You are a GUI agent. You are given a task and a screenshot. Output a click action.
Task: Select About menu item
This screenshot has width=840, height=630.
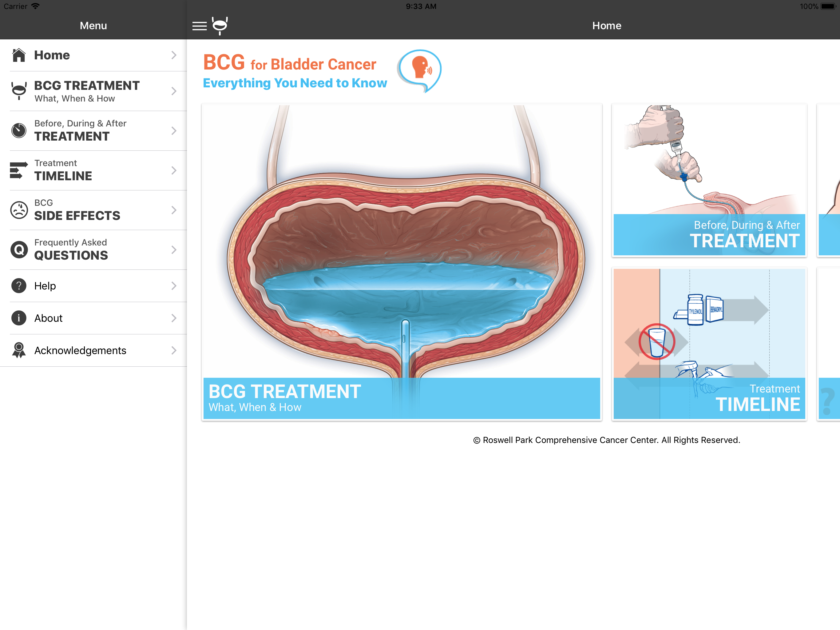tap(93, 318)
